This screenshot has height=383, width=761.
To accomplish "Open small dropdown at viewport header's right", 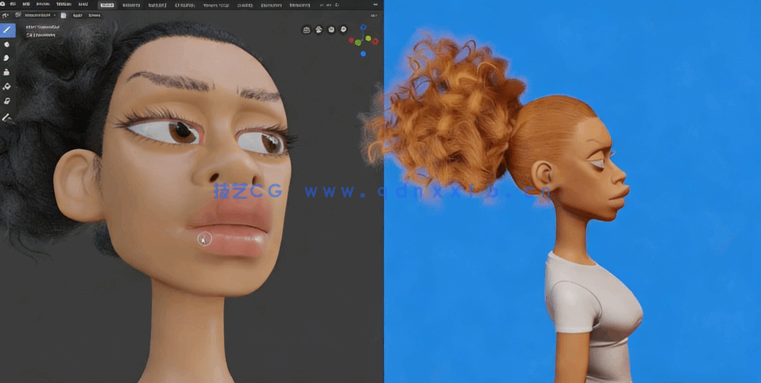I will [375, 16].
